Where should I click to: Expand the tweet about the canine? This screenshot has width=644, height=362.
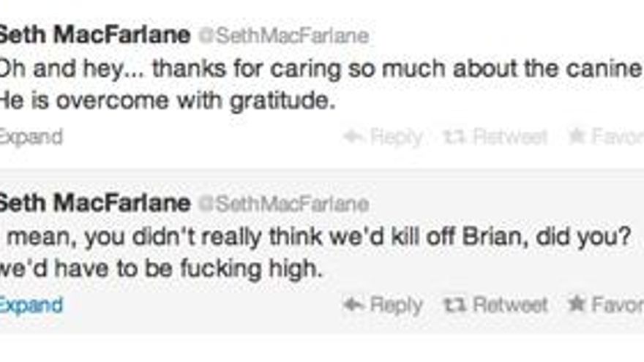(x=31, y=137)
